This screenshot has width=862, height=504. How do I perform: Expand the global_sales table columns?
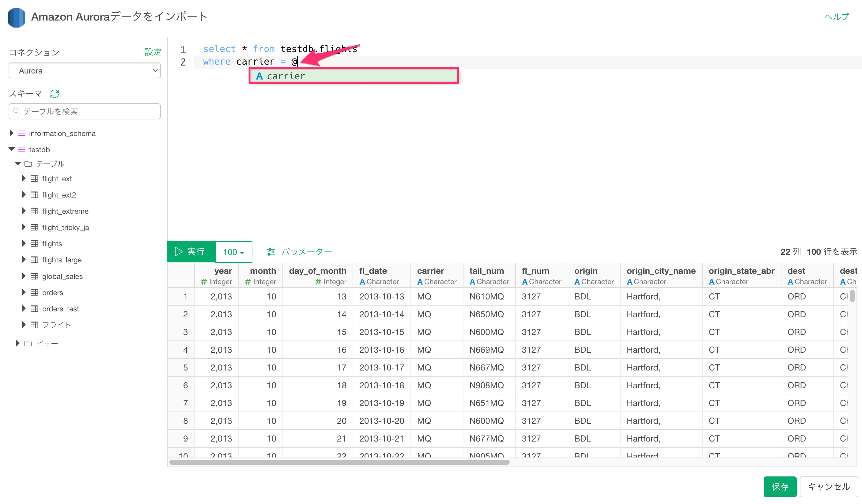24,276
